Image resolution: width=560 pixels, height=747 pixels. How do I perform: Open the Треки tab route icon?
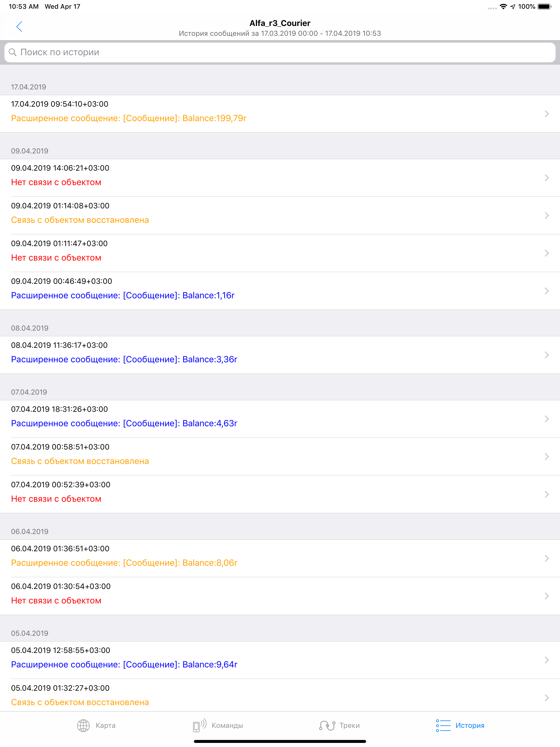[327, 725]
